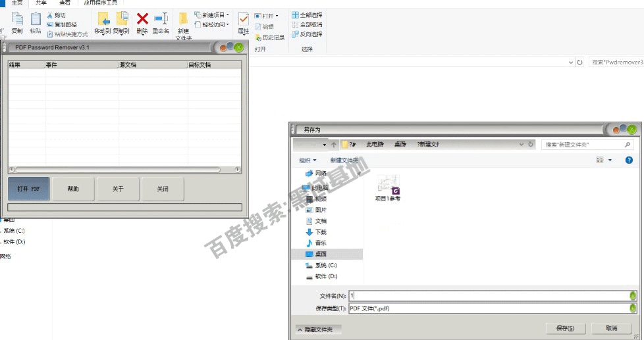
Task: Switch to the 应用程序工具 tab
Action: pos(100,3)
